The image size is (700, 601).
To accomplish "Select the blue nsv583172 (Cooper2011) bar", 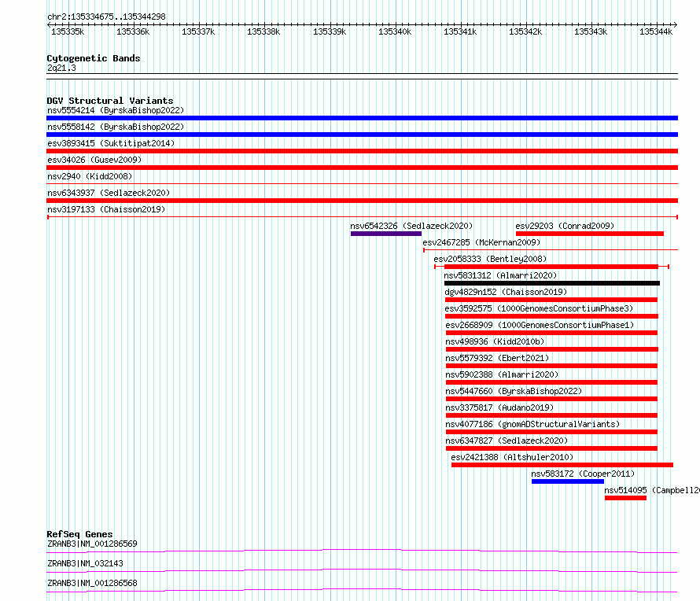I will [568, 481].
